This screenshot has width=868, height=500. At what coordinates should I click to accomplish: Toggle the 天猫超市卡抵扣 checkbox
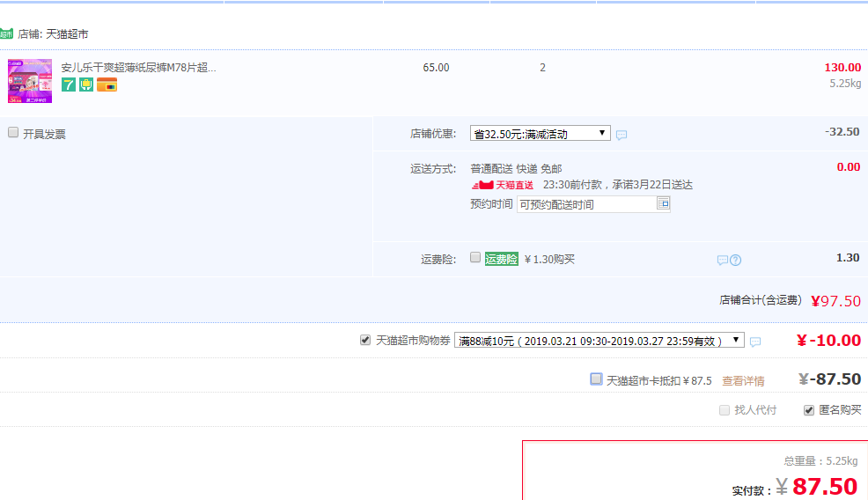pyautogui.click(x=596, y=379)
